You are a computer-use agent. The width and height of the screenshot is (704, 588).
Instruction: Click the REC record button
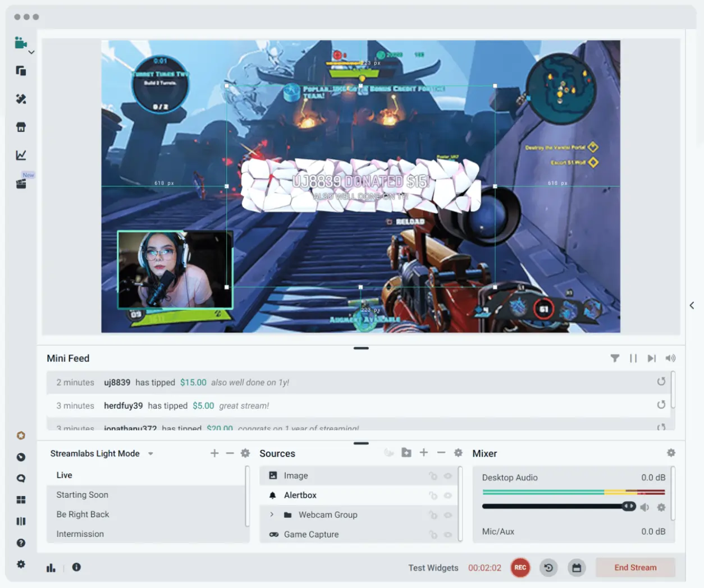click(520, 567)
